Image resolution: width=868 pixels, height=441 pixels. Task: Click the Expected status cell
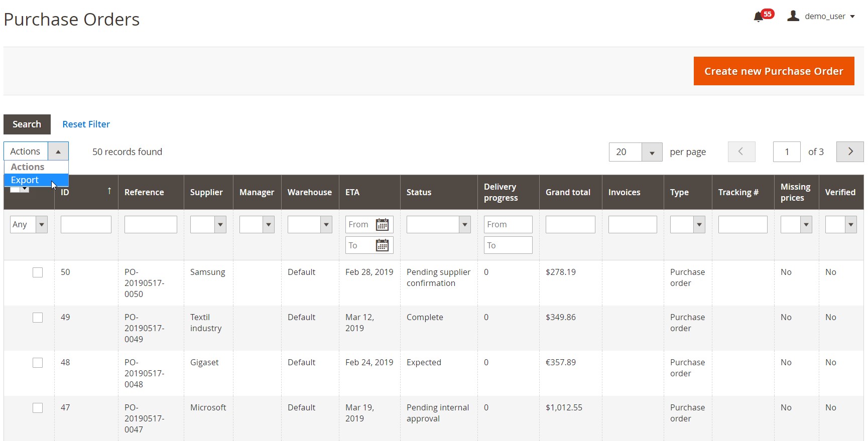click(x=424, y=363)
